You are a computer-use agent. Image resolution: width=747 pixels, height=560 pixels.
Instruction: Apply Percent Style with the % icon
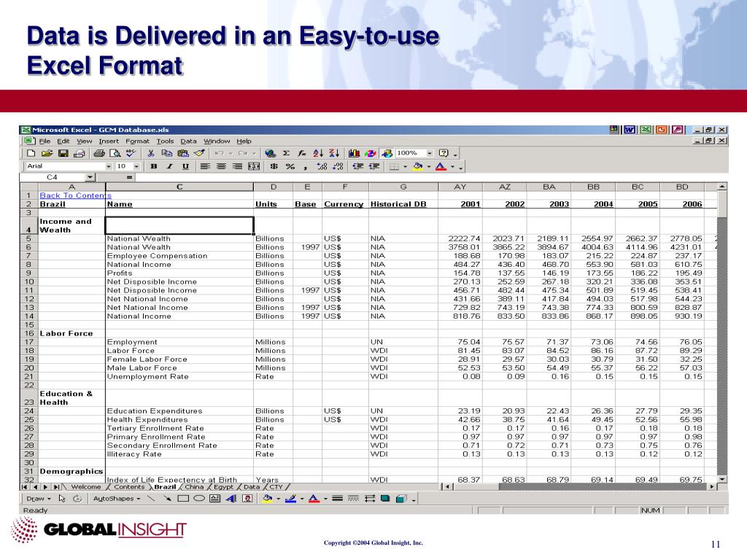290,166
